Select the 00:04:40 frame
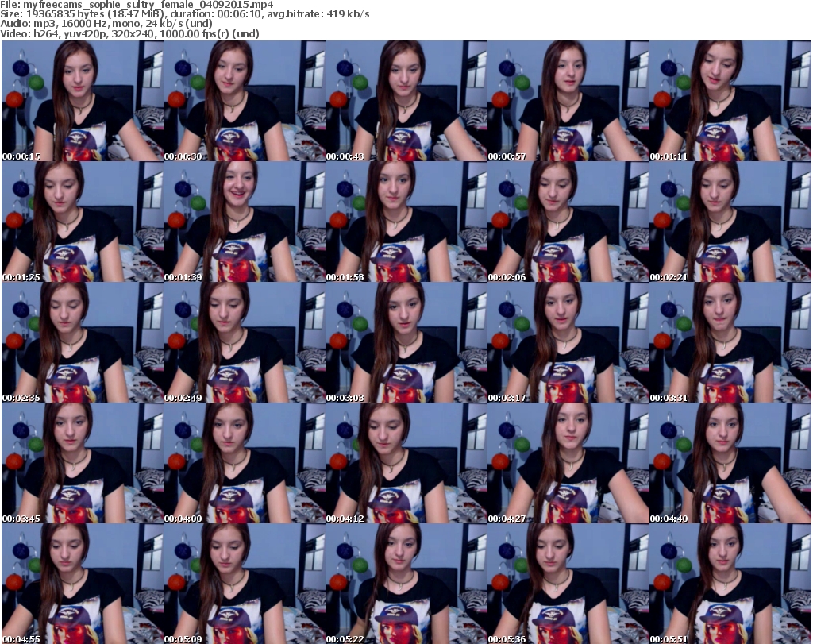Screen dimensions: 813x644 730,463
